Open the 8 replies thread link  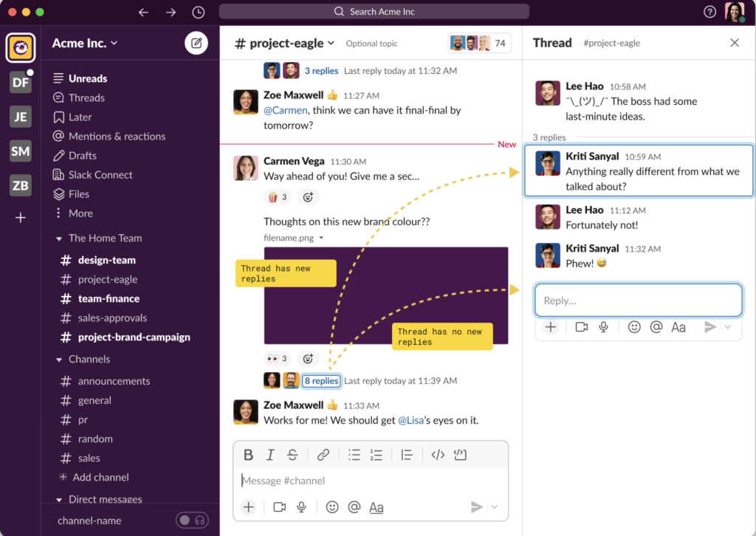click(x=322, y=381)
